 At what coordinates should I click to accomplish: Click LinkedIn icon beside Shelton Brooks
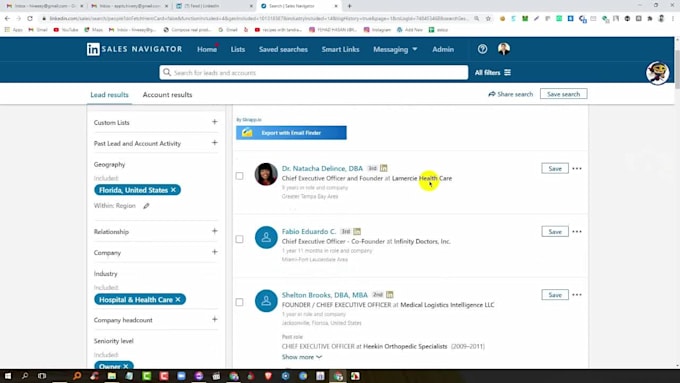390,295
